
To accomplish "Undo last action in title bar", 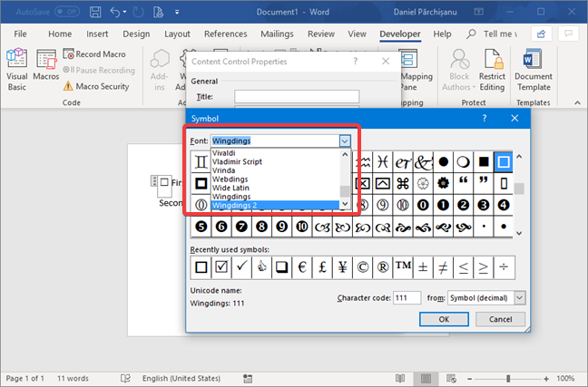I will (x=114, y=12).
